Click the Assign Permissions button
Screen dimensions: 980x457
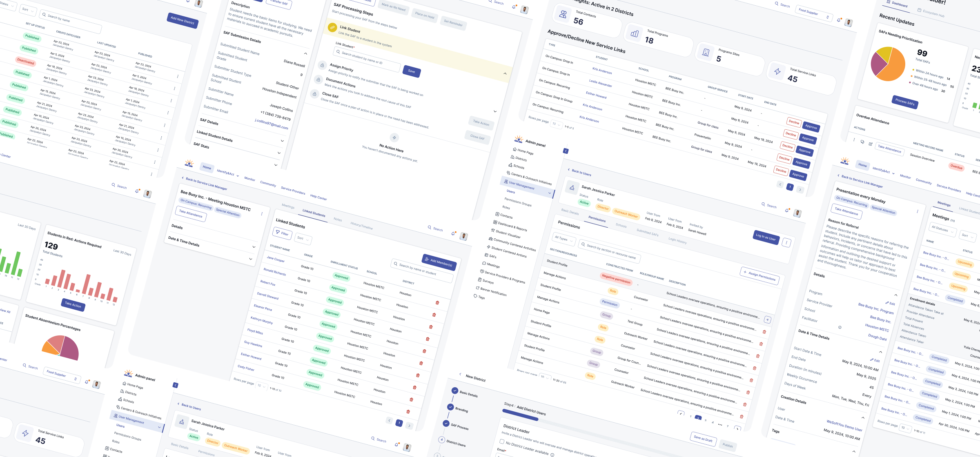click(760, 276)
